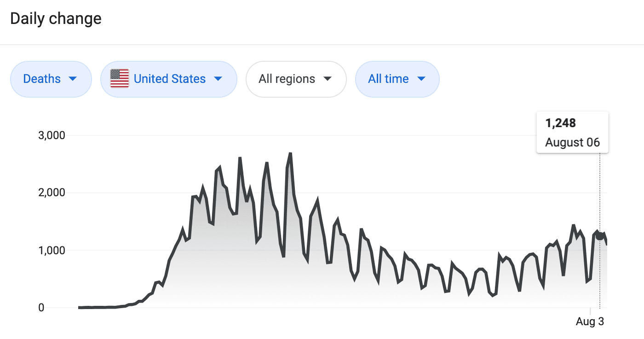Choose the "All regions" filter text

pos(287,79)
